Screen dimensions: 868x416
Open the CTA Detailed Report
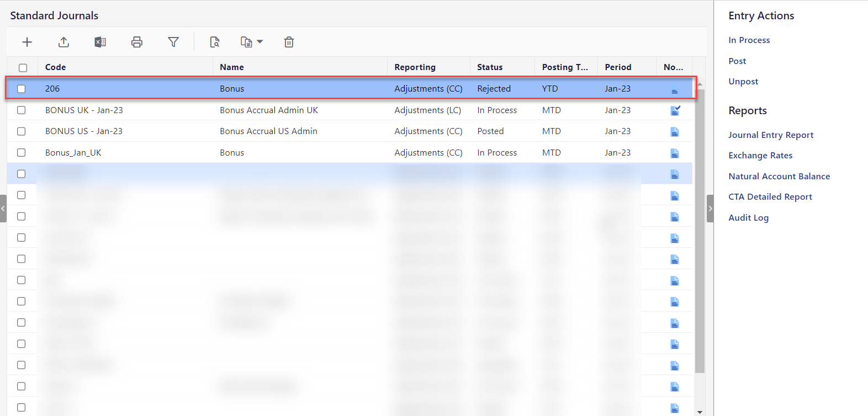click(x=770, y=196)
